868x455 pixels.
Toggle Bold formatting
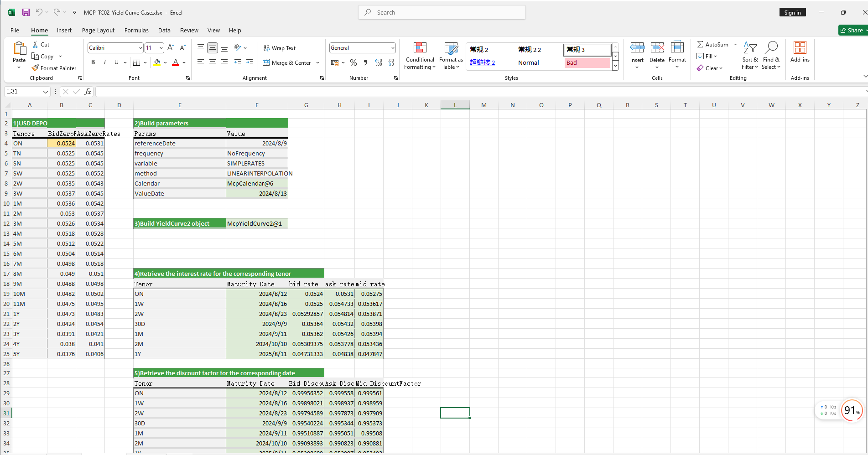93,62
